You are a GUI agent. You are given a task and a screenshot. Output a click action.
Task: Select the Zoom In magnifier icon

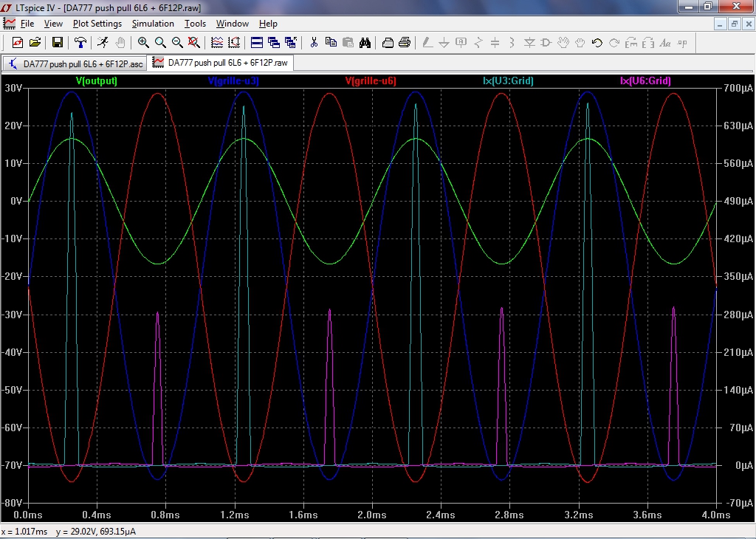(x=142, y=43)
